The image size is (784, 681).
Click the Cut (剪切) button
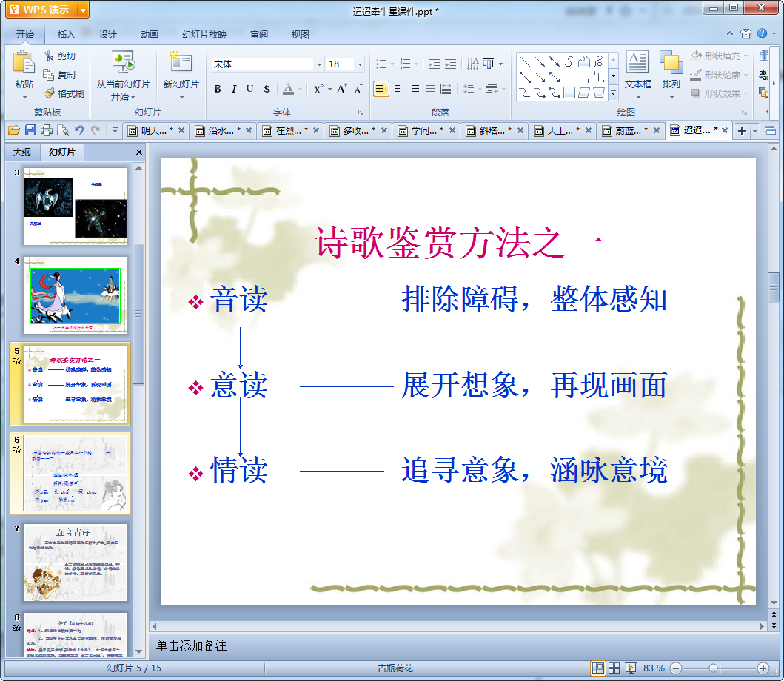click(59, 56)
